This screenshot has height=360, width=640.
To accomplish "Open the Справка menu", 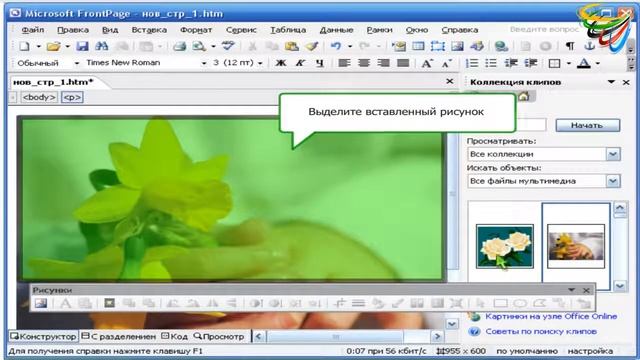I will [x=460, y=30].
